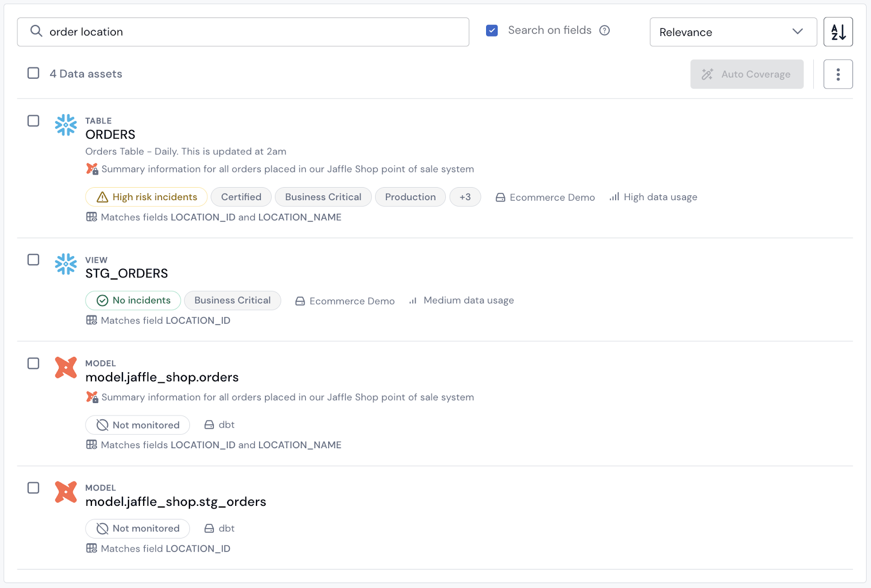
Task: Click the Snowflake icon beside STG_ORDERS view
Action: (65, 264)
